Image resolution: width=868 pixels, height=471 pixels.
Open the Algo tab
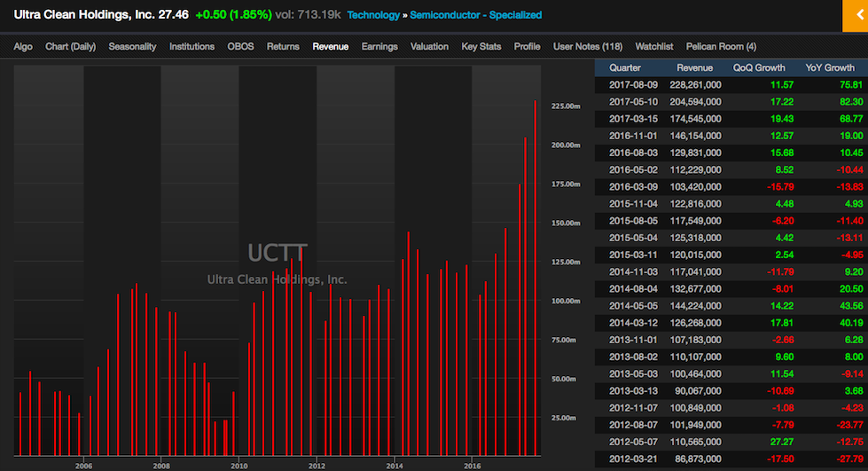pyautogui.click(x=23, y=46)
